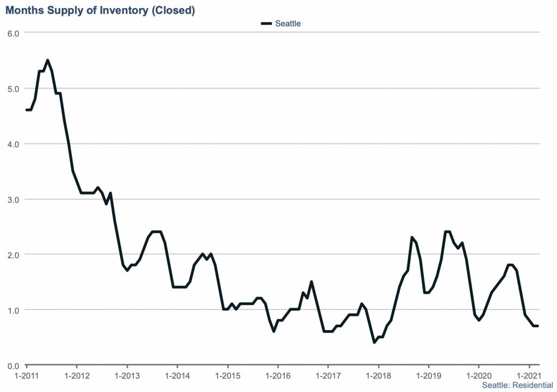This screenshot has height=392, width=557.
Task: Click the 1-2013 x-axis tick label
Action: click(127, 375)
